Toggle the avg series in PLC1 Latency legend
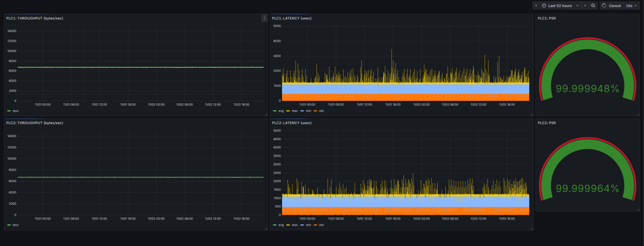Viewport: 644px width, 246px height. click(x=281, y=111)
